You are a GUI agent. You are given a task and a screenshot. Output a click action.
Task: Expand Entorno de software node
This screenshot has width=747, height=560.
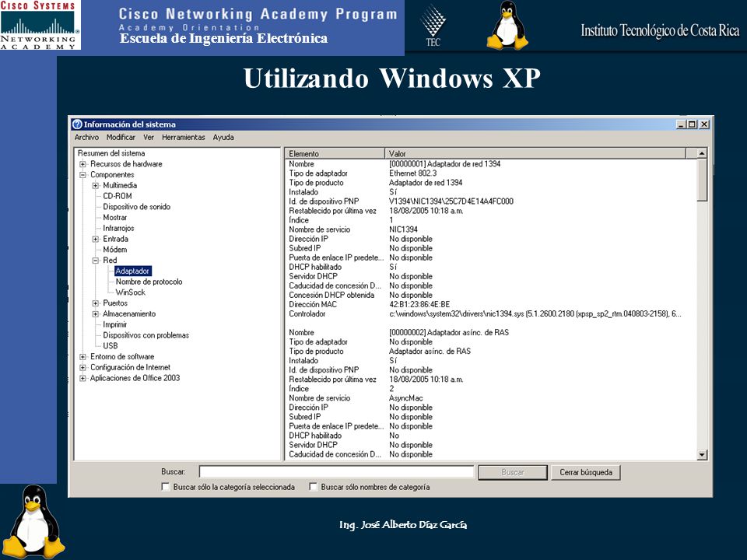(x=83, y=357)
